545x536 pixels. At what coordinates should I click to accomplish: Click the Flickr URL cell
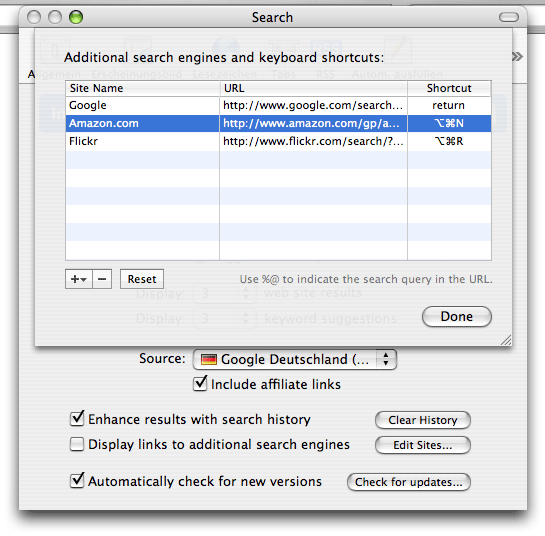313,141
